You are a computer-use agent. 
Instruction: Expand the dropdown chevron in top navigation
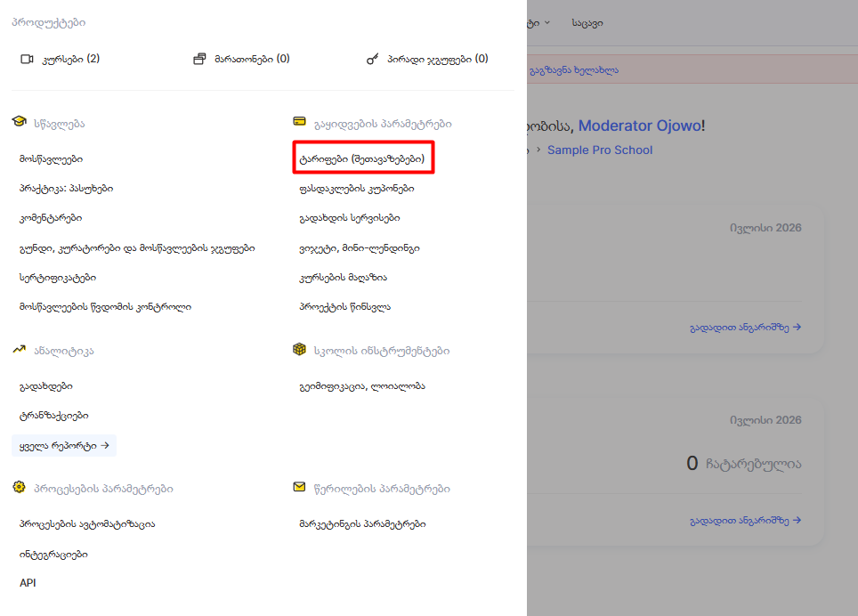click(x=547, y=23)
